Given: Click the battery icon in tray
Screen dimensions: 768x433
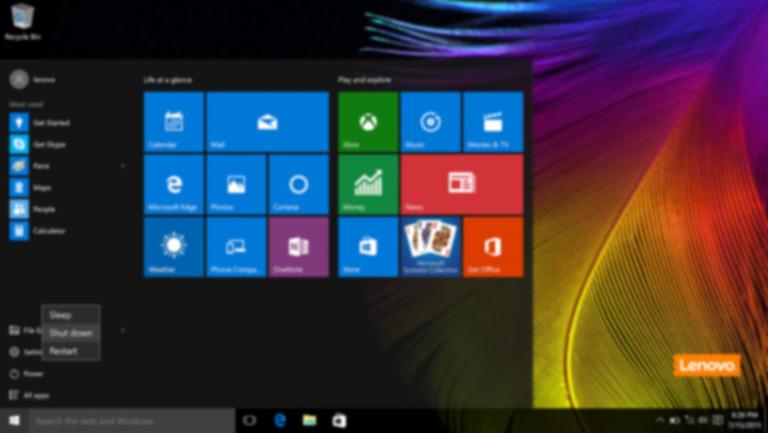Looking at the screenshot, I should tap(674, 420).
